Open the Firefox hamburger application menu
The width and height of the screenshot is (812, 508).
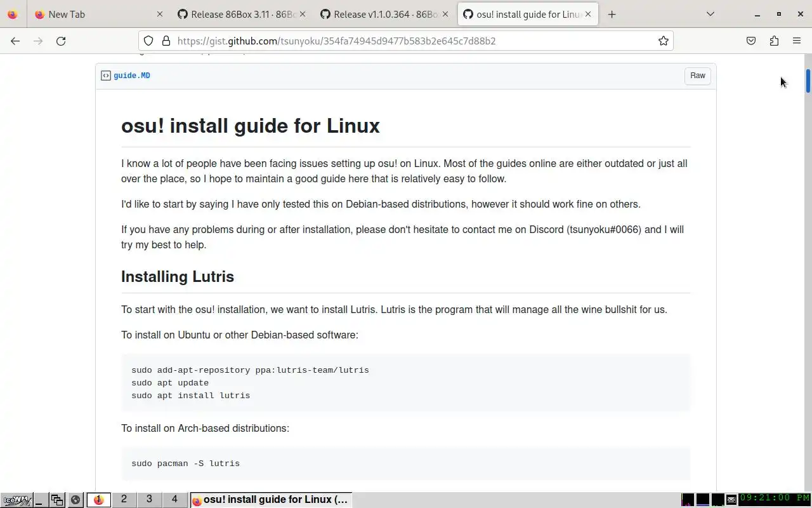[797, 41]
